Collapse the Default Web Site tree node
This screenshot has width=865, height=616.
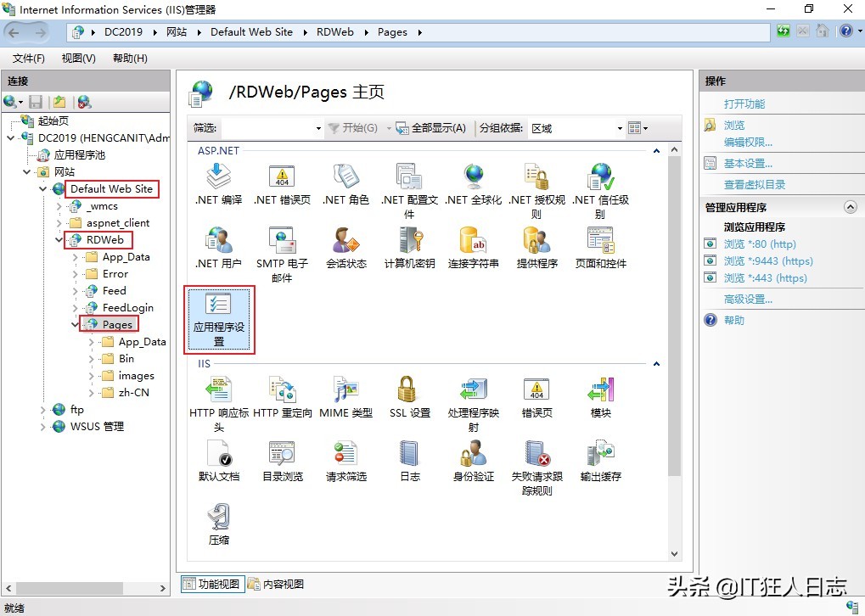point(42,189)
